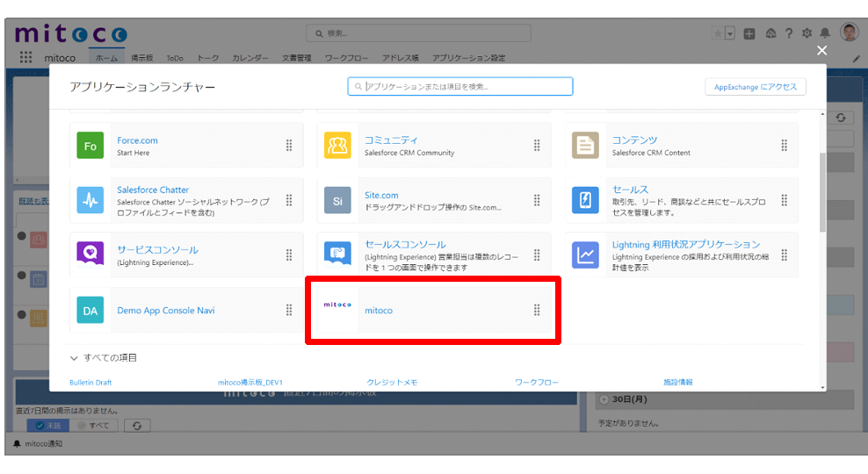Close the application launcher dialog
The height and width of the screenshot is (474, 868).
[822, 50]
